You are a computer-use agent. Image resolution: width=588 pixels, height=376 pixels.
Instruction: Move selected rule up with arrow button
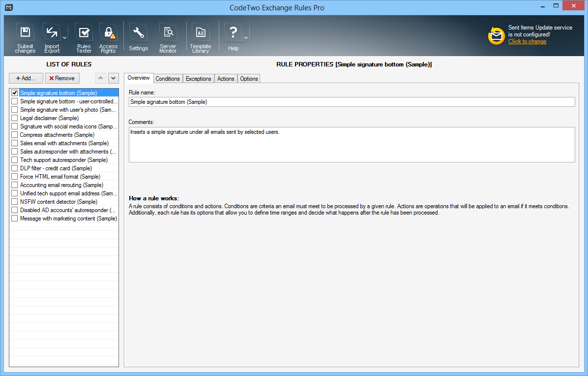[100, 78]
